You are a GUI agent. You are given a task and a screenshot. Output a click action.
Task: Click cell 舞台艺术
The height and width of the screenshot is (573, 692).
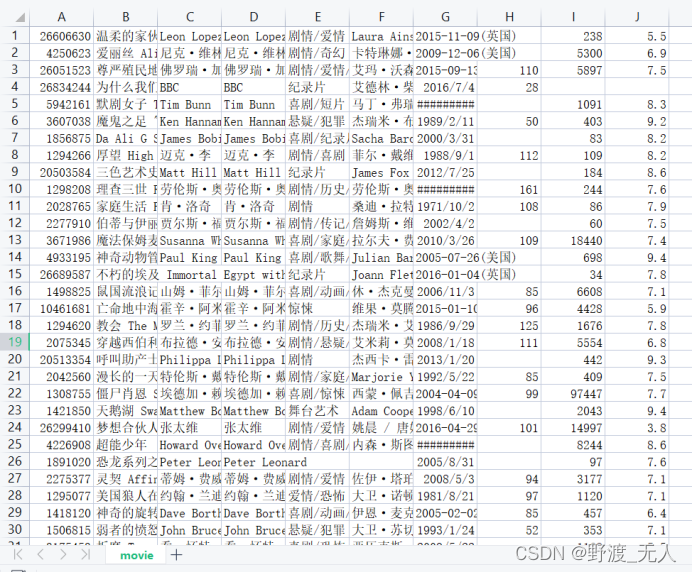[x=317, y=411]
